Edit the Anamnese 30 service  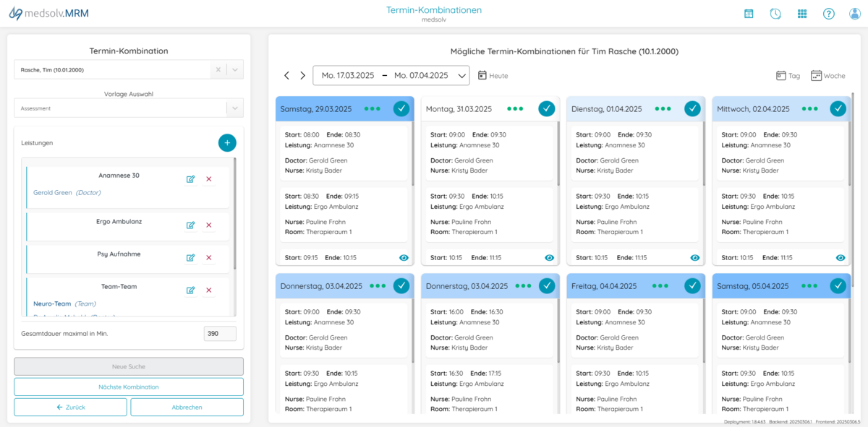coord(190,179)
